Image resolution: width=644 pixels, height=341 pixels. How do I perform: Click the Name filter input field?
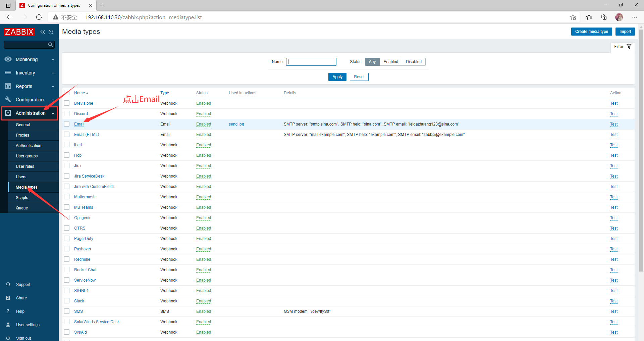pos(311,62)
